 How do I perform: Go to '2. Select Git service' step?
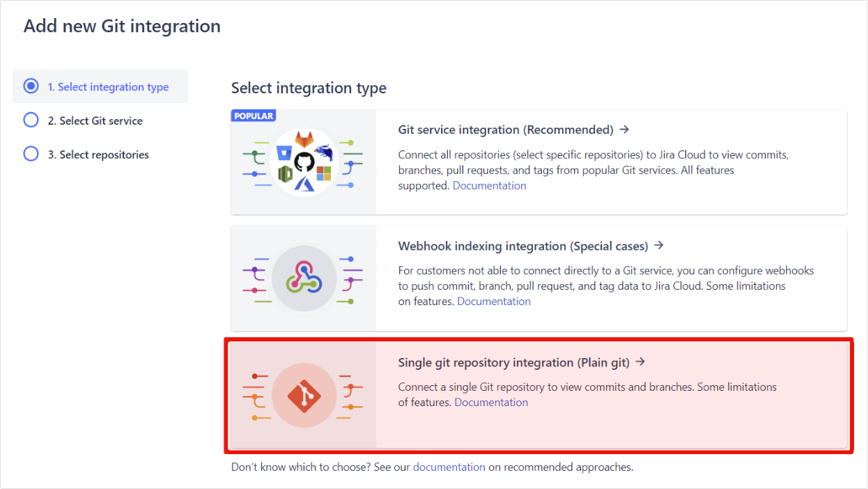(x=95, y=121)
